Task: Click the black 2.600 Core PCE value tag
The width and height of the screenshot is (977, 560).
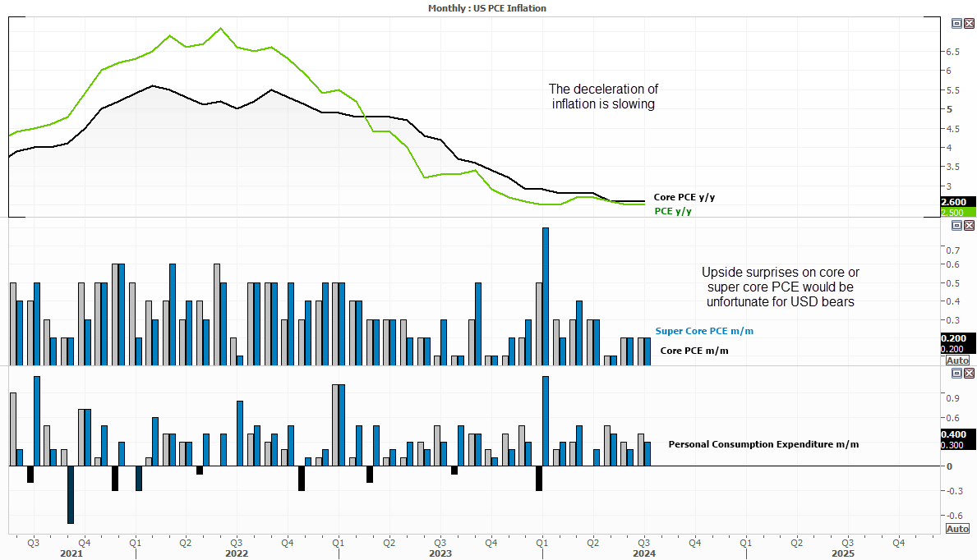Action: [958, 202]
